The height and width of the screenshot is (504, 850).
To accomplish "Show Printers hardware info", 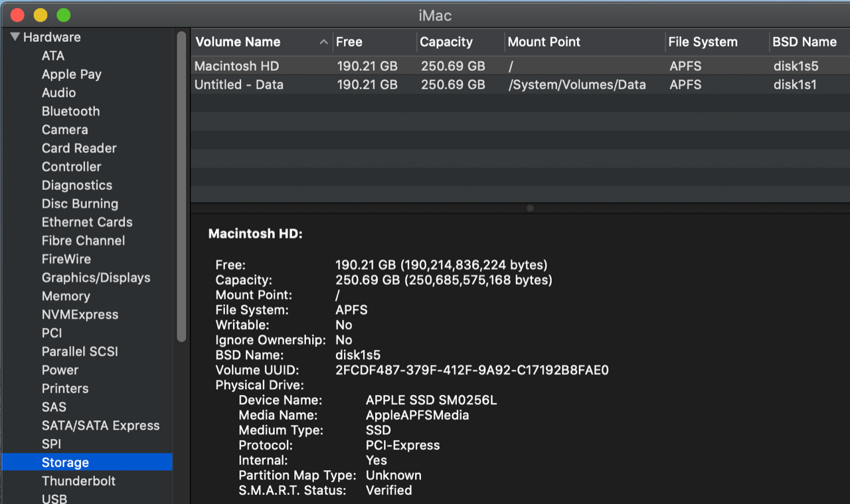I will point(65,388).
